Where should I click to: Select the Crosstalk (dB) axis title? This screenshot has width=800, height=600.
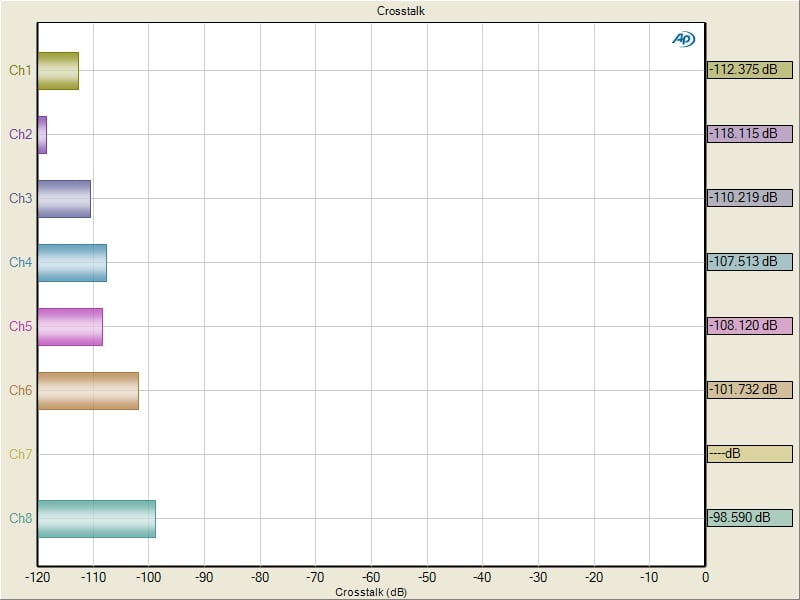[x=371, y=592]
